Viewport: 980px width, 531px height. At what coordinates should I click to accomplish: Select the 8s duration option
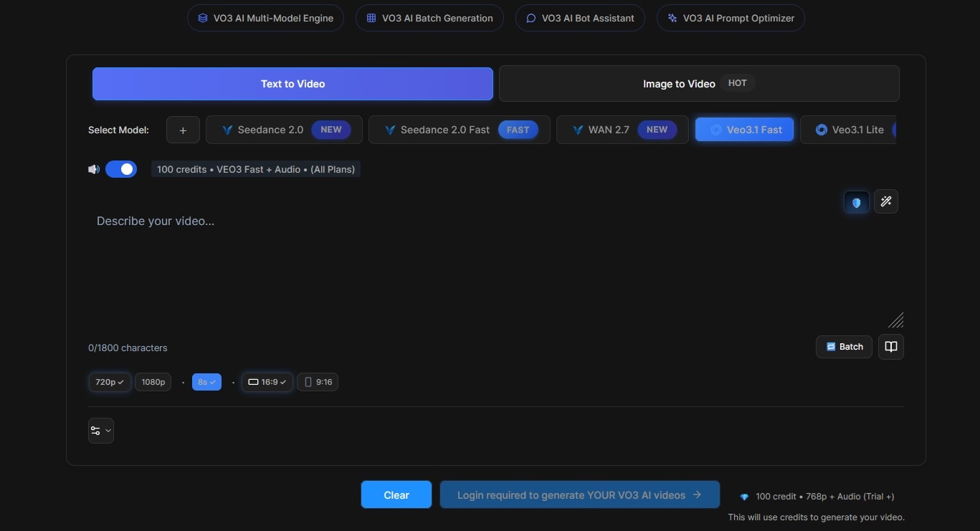coord(206,382)
